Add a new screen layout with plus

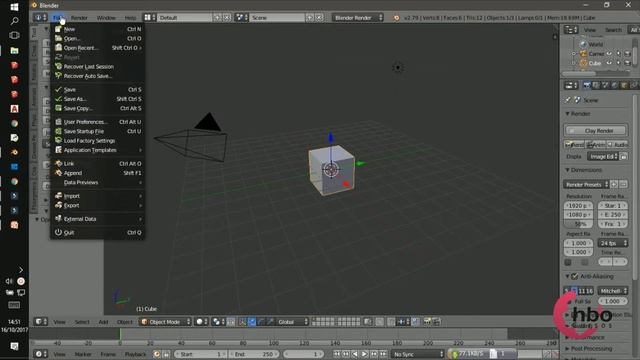coord(217,18)
